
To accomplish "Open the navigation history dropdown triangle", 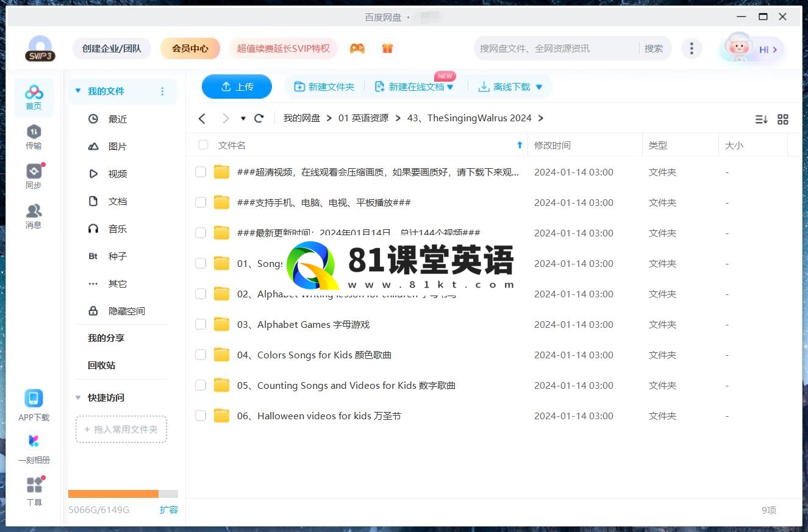I will pos(243,119).
